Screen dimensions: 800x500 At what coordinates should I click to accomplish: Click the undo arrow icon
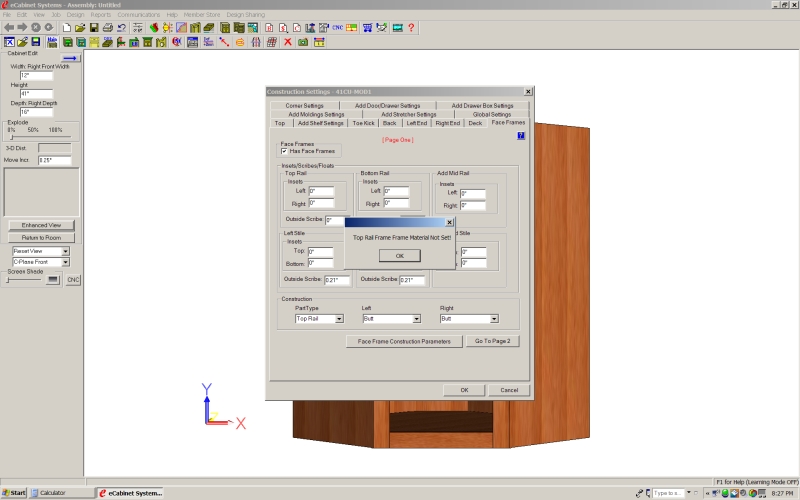pos(121,28)
